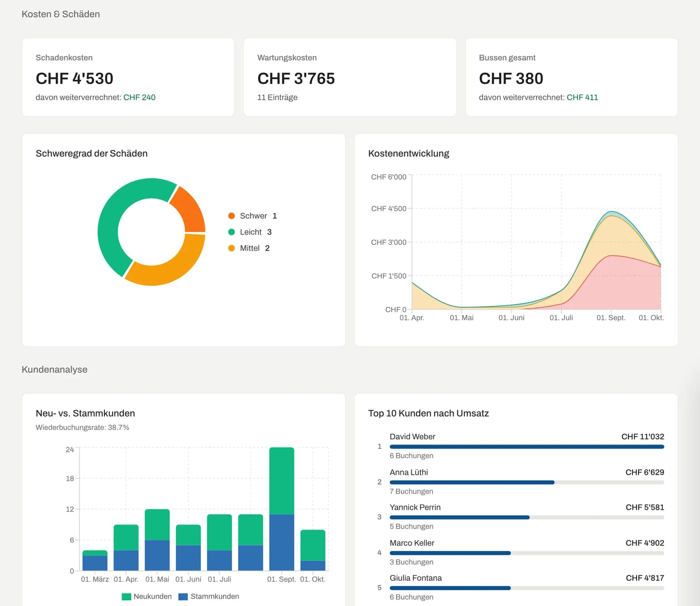Viewport: 700px width, 606px height.
Task: Click the '11 Einträge' text
Action: [x=277, y=98]
